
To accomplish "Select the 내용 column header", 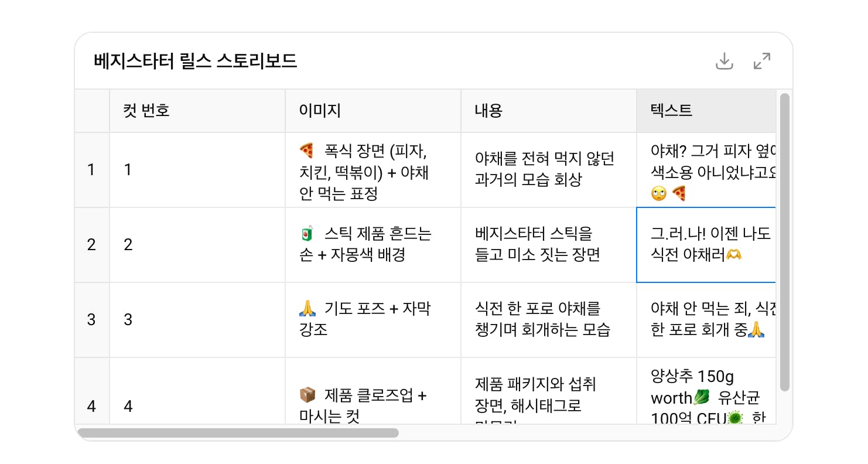I will [549, 111].
